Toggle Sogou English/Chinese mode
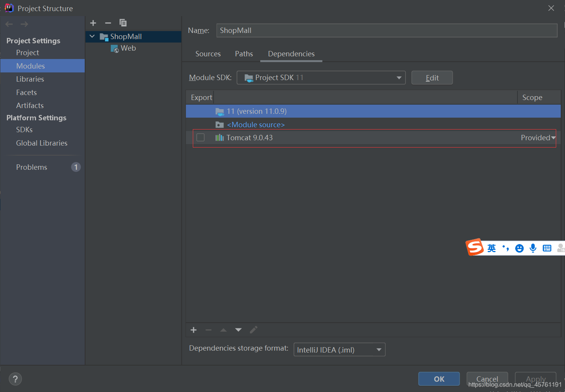The height and width of the screenshot is (392, 565). (491, 248)
